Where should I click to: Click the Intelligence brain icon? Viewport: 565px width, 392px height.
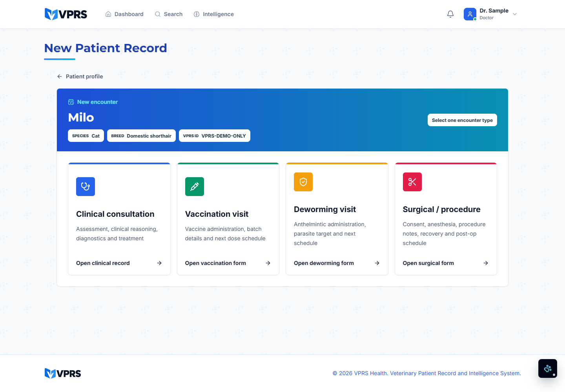tap(197, 14)
